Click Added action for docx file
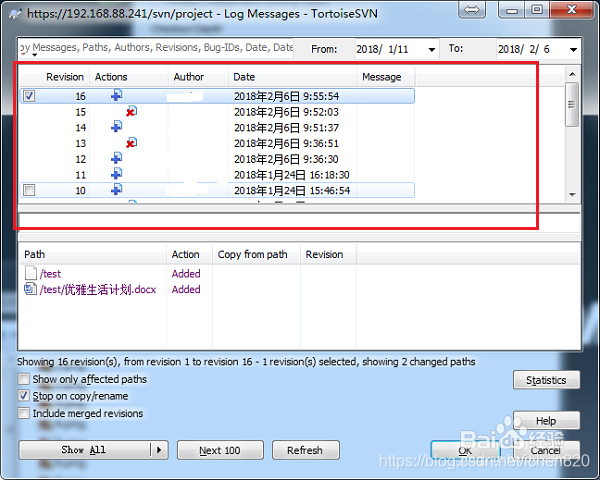The image size is (600, 480). [186, 289]
